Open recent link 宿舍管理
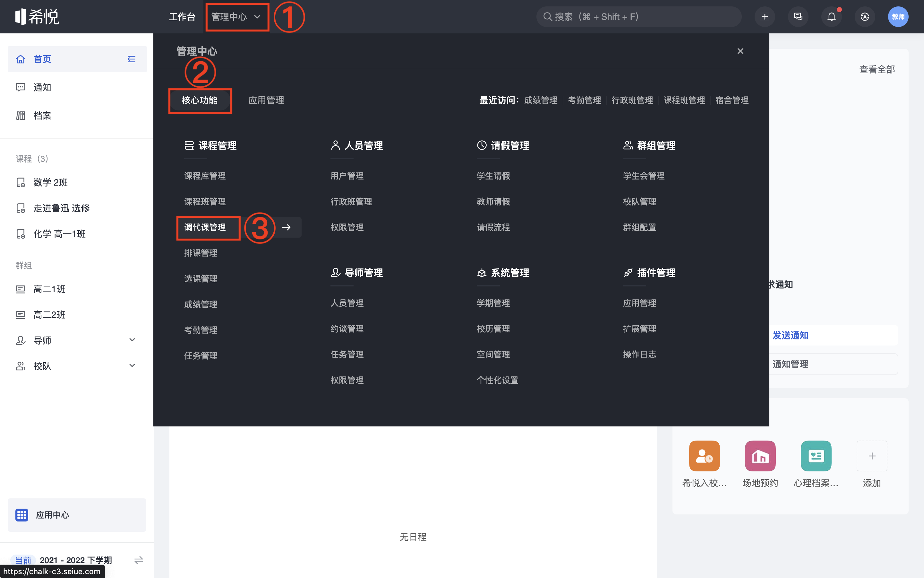 732,101
